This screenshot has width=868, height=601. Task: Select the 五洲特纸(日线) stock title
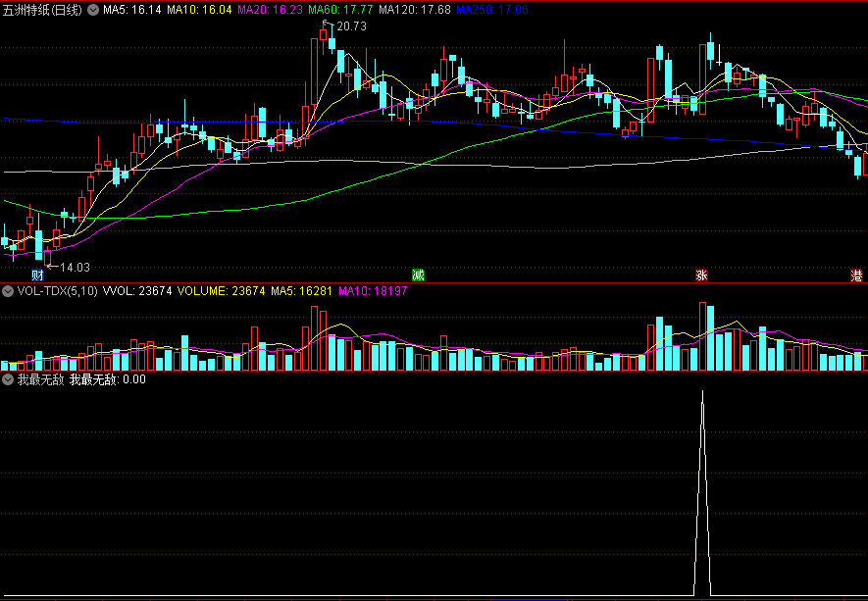[x=42, y=10]
